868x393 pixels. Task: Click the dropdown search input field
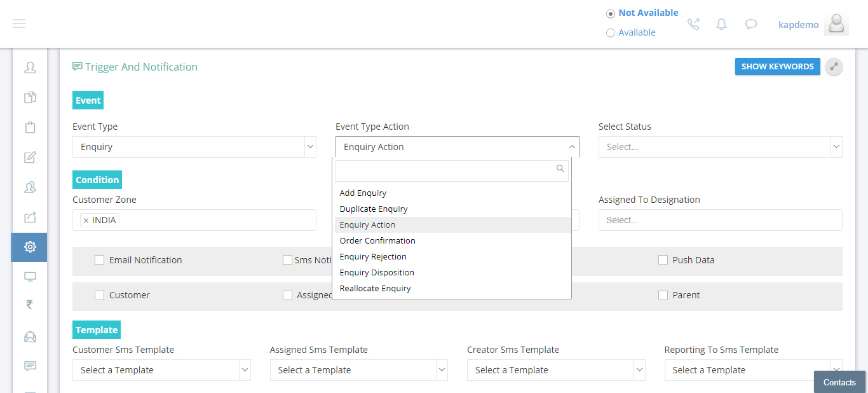coord(452,170)
